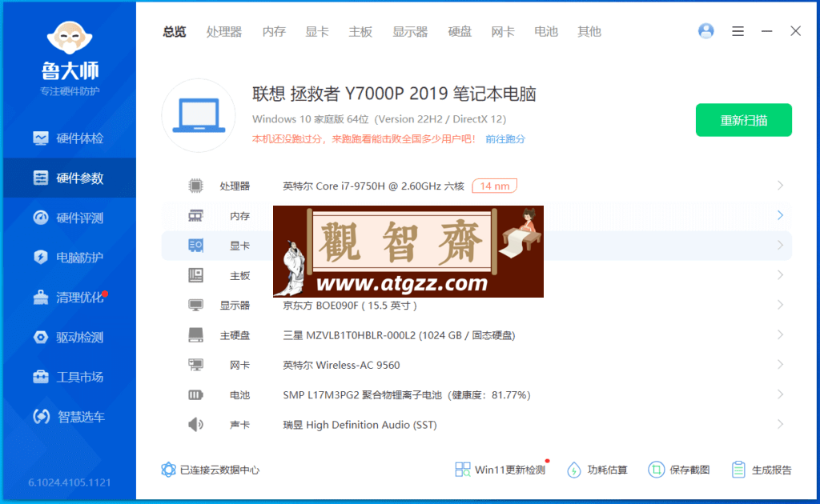Screen dimensions: 820x504
Task: Expand the 显示器 row chevron
Action: (780, 305)
